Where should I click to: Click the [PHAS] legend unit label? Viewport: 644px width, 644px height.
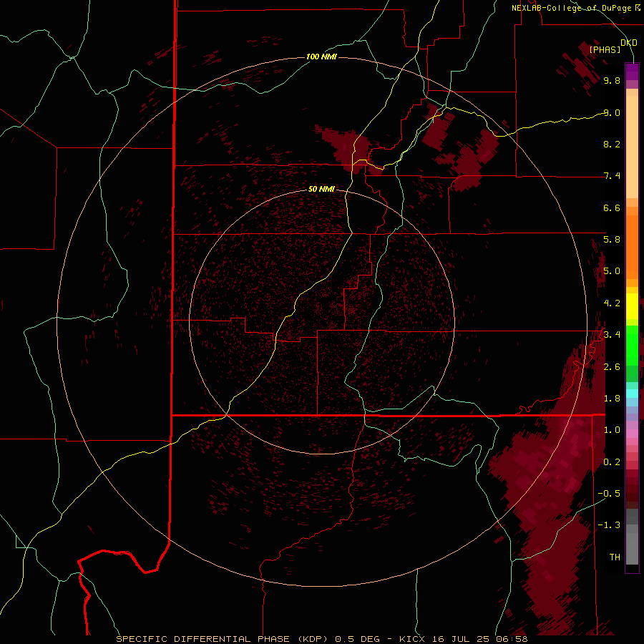click(x=605, y=49)
